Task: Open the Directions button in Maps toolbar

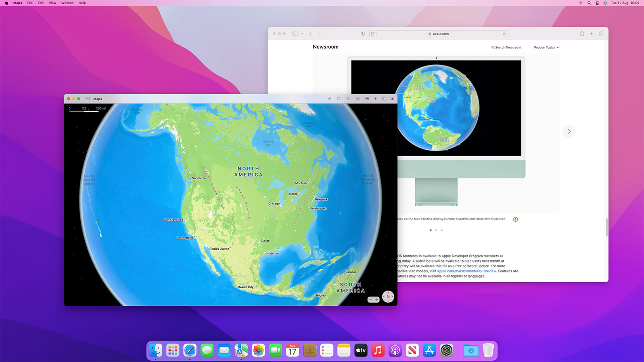Action: [367, 99]
